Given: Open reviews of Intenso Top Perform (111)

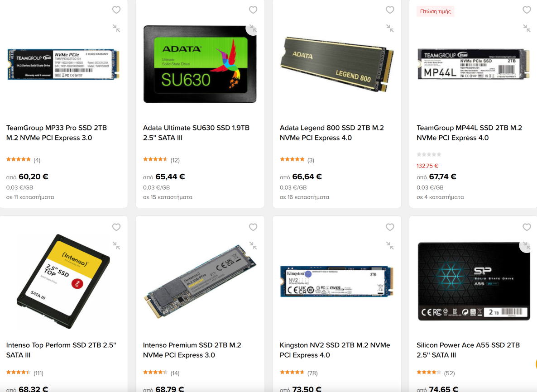Looking at the screenshot, I should (x=38, y=373).
